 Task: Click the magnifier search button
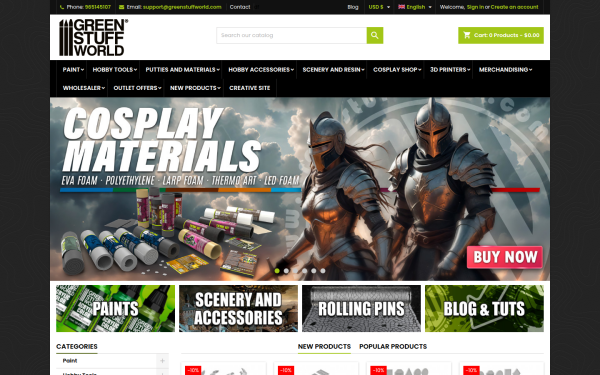click(375, 35)
